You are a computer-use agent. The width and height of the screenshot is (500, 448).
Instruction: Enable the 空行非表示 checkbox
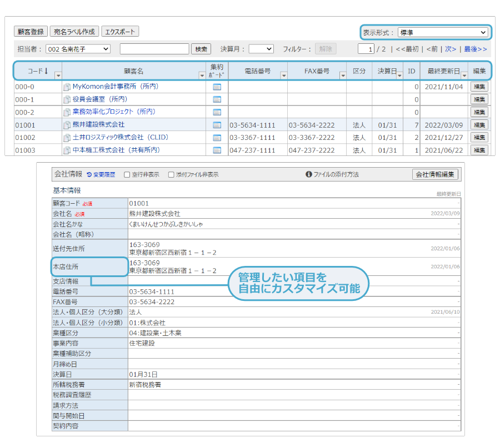[x=127, y=174]
